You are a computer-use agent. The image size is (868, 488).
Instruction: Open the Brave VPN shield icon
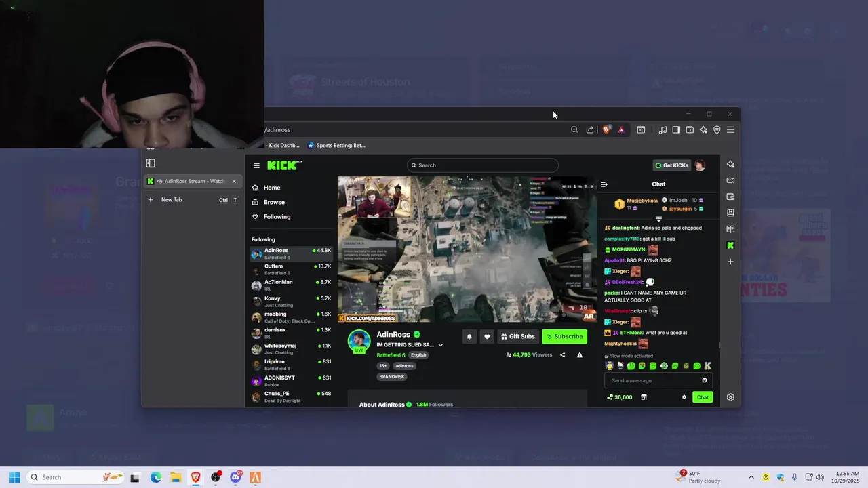click(x=717, y=129)
